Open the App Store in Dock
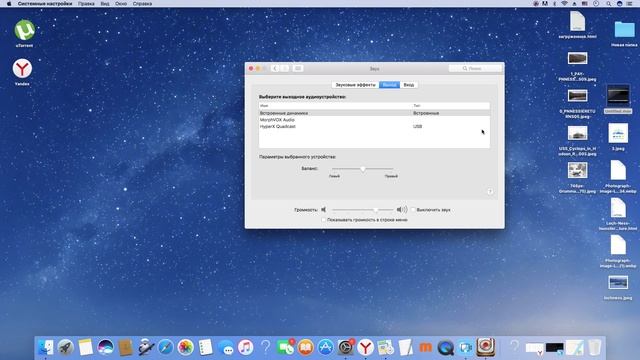The width and height of the screenshot is (640, 360). 325,347
